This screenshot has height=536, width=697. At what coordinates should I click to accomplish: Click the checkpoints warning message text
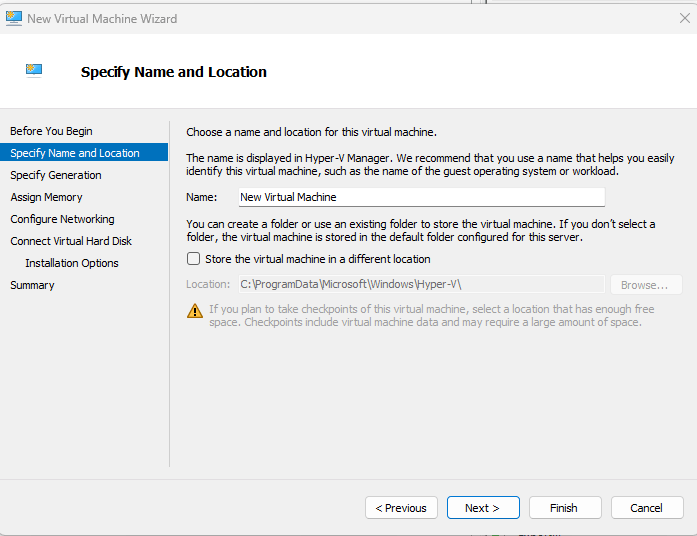[x=432, y=315]
